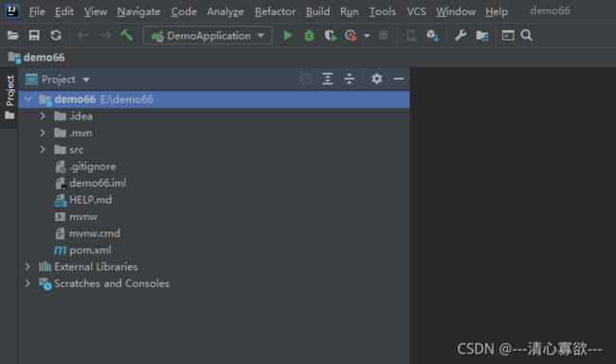Click Expand All in Project panel
616x364 pixels.
[327, 79]
